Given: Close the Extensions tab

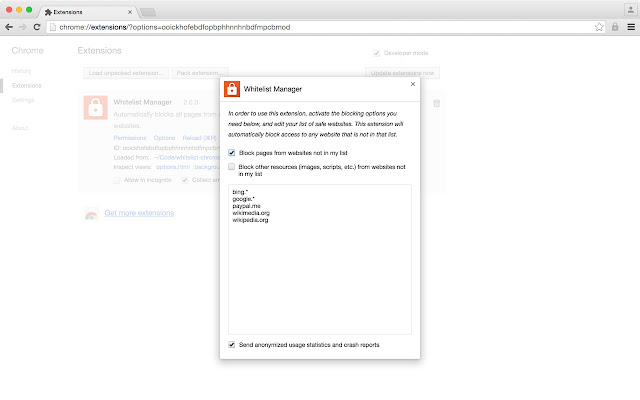Looking at the screenshot, I should coord(130,12).
